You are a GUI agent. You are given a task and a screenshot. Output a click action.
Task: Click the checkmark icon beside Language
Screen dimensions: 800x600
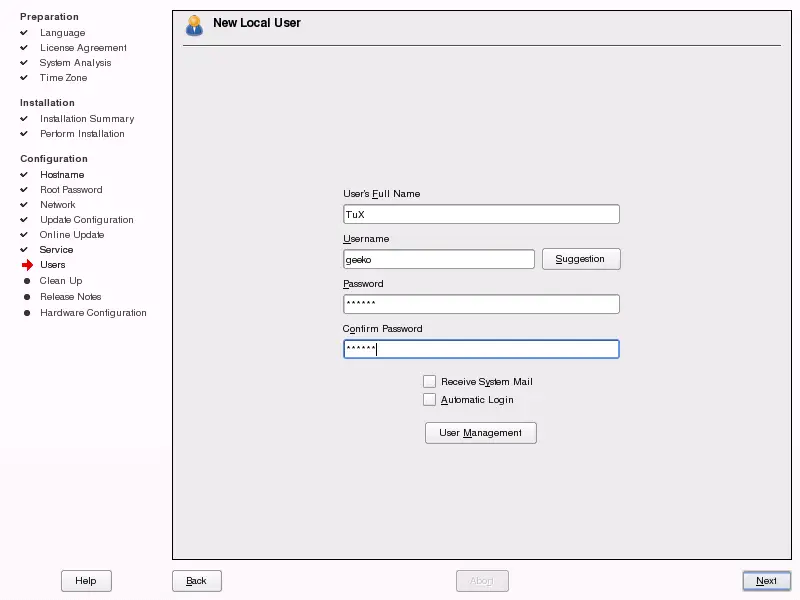pos(24,33)
